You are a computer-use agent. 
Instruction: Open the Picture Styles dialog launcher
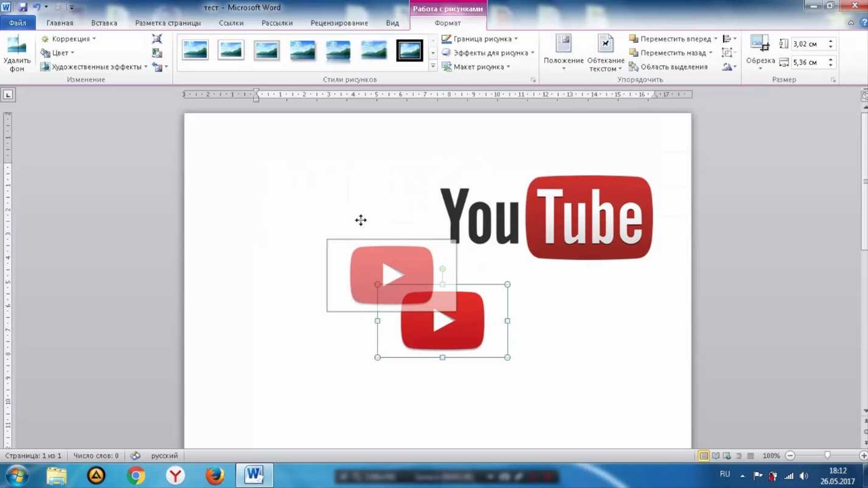pyautogui.click(x=533, y=80)
